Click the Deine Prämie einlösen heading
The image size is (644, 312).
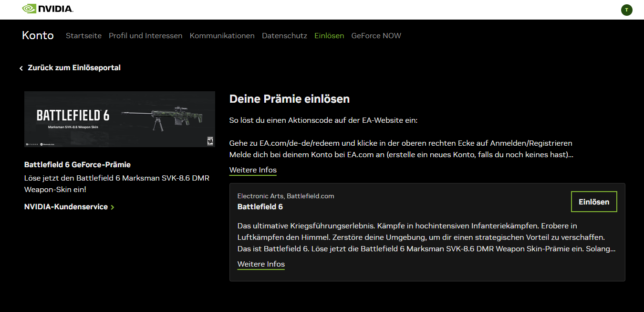tap(290, 99)
